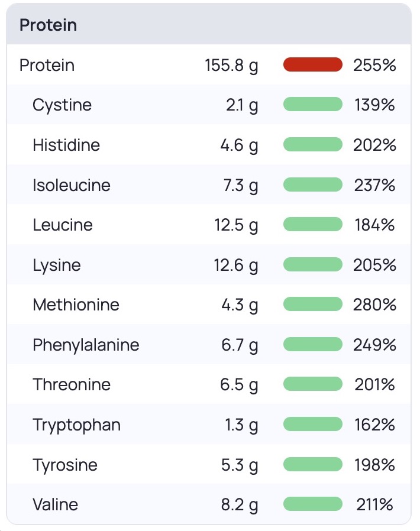Screen dimensions: 420x531
Task: Open the Cystine nutrient row label
Action: coord(62,105)
